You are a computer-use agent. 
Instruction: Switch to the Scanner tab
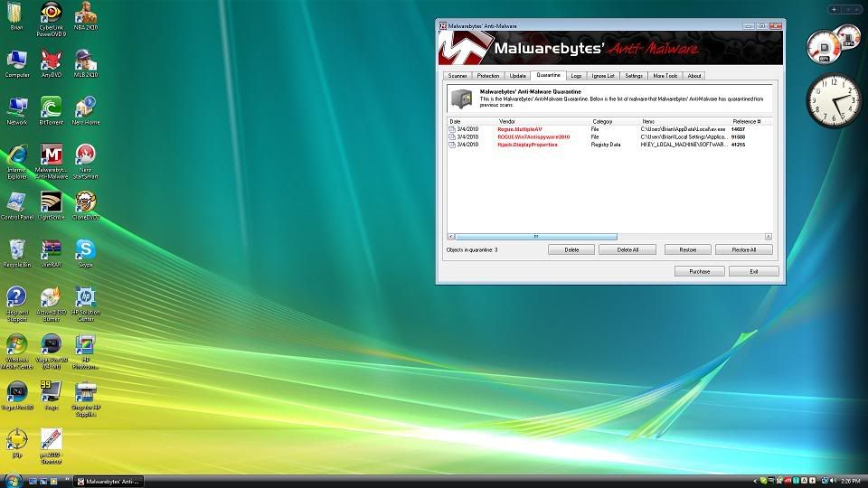tap(458, 76)
